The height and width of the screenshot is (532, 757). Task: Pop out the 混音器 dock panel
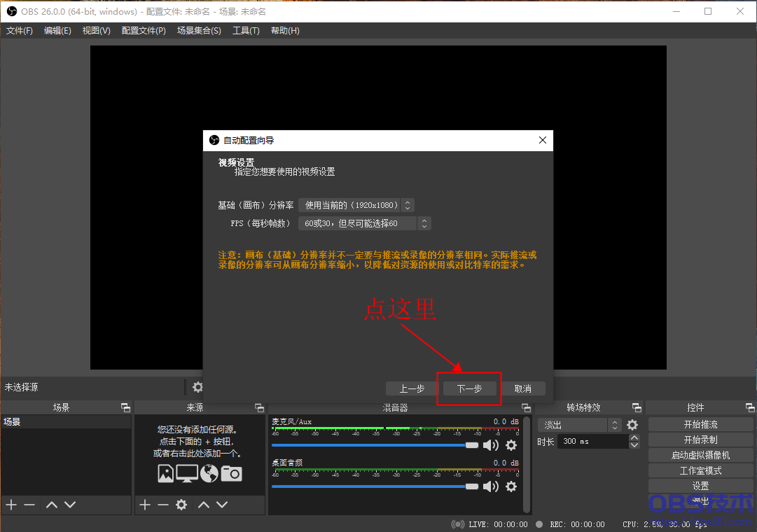[x=526, y=407]
